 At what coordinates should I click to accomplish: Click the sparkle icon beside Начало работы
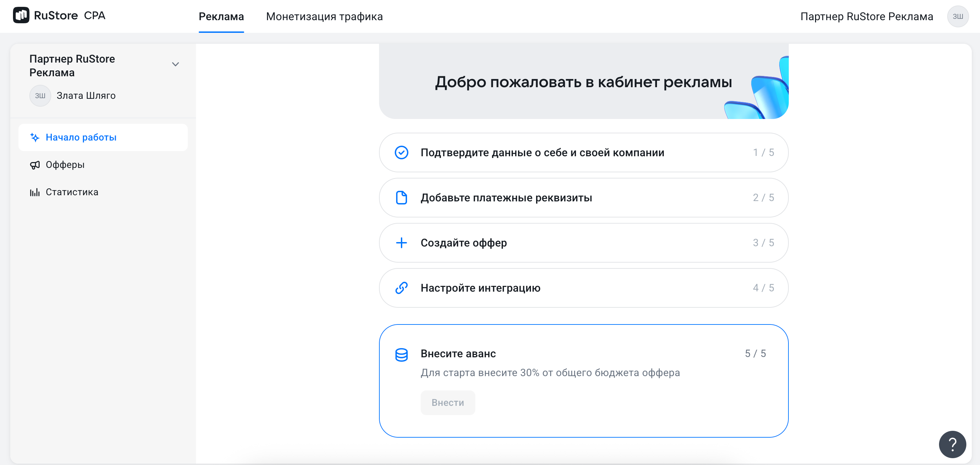(x=35, y=137)
